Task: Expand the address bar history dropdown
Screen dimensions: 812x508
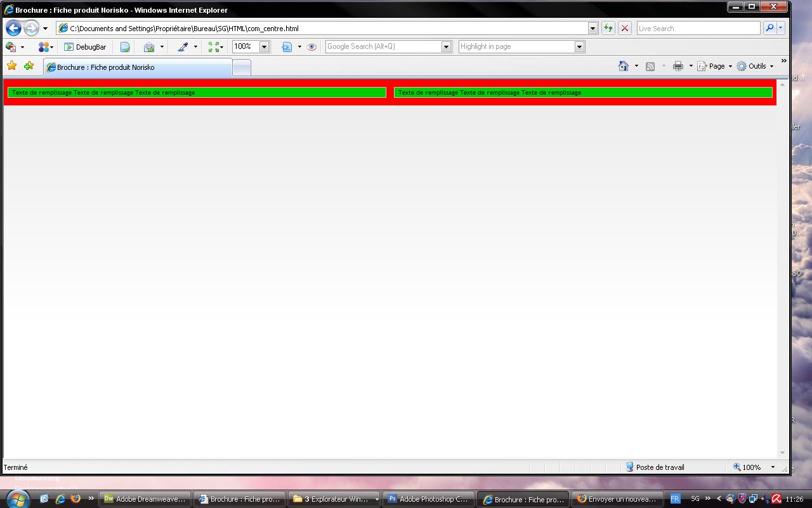Action: [x=593, y=29]
